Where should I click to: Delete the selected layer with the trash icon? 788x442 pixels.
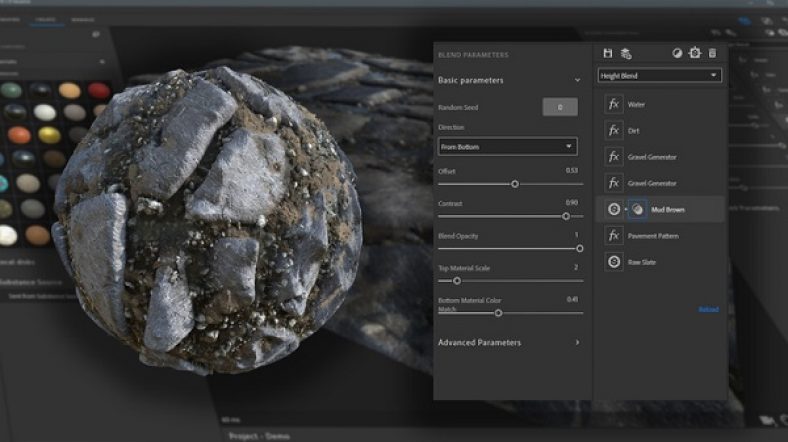pos(712,53)
